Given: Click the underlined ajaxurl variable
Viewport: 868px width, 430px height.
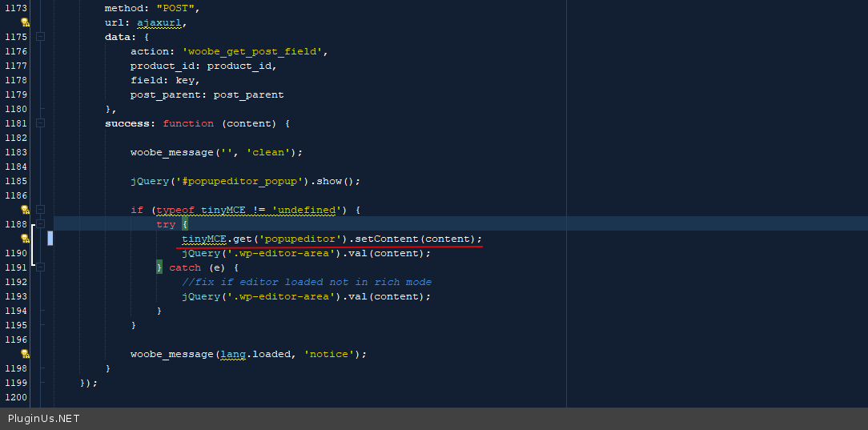Looking at the screenshot, I should click(x=159, y=22).
